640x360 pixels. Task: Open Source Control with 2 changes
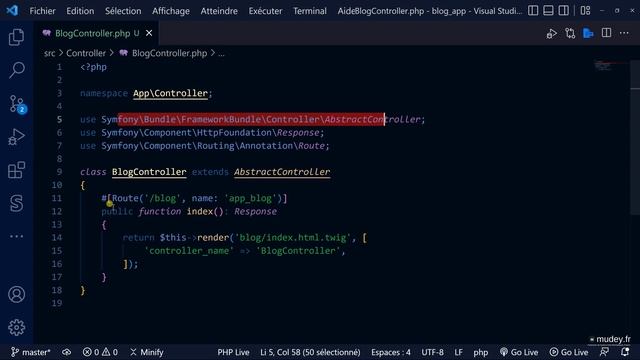click(17, 104)
